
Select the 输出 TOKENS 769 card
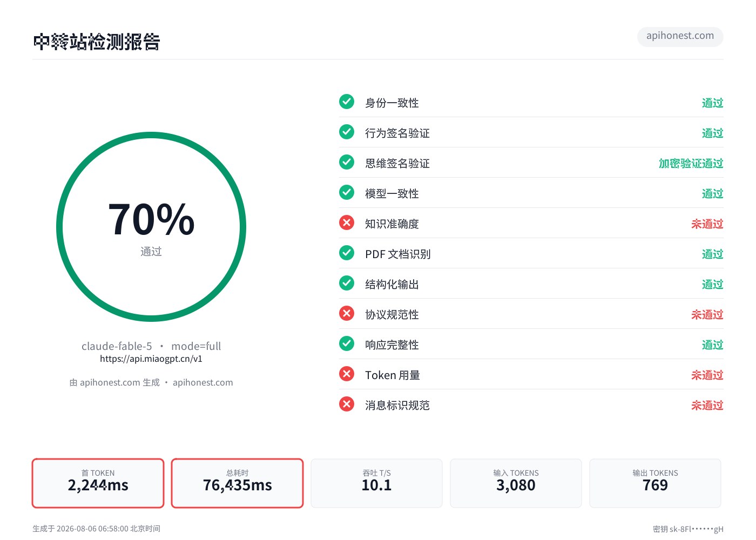coord(655,483)
